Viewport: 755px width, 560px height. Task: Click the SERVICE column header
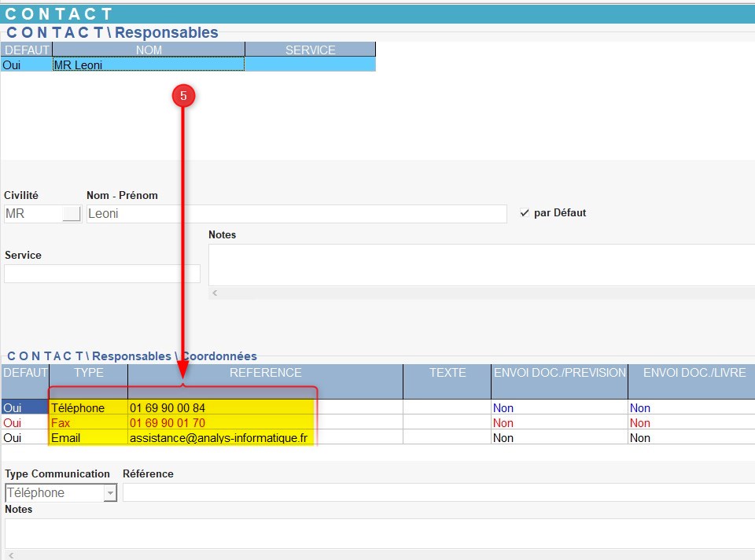pos(310,50)
